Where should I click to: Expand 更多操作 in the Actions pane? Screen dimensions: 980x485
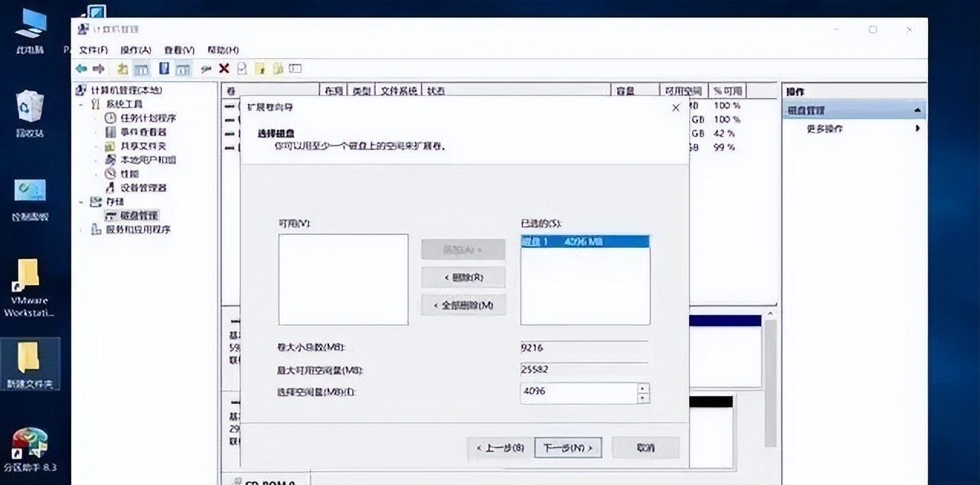point(842,129)
